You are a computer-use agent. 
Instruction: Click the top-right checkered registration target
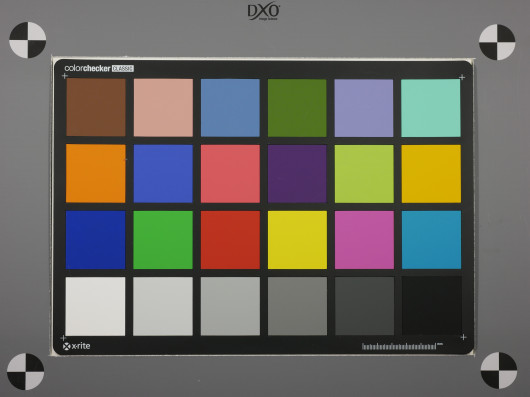[x=497, y=42]
